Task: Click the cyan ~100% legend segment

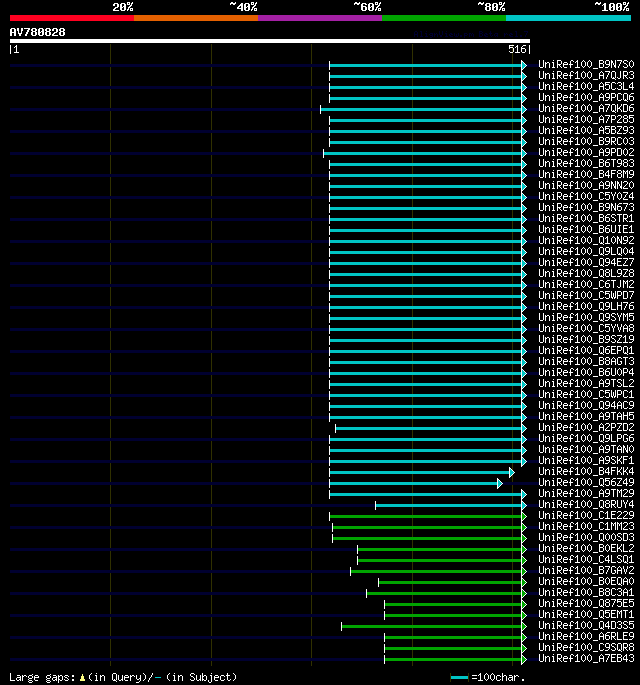Action: 568,18
